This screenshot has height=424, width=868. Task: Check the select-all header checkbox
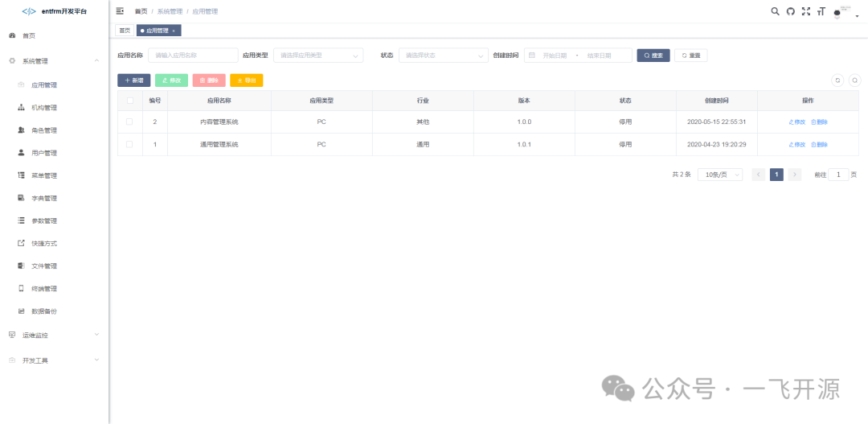coord(129,101)
